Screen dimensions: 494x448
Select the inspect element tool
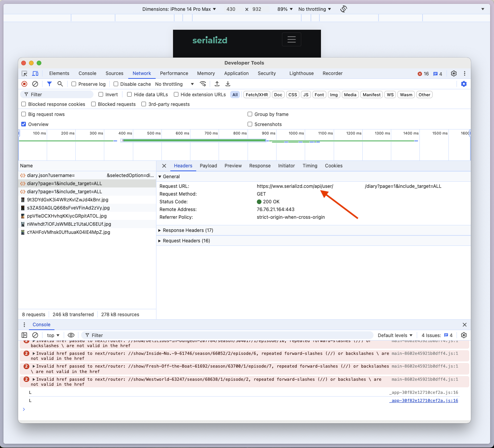[24, 73]
